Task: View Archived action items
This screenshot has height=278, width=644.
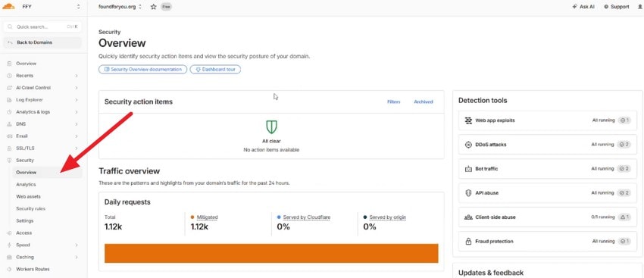Action: 424,102
